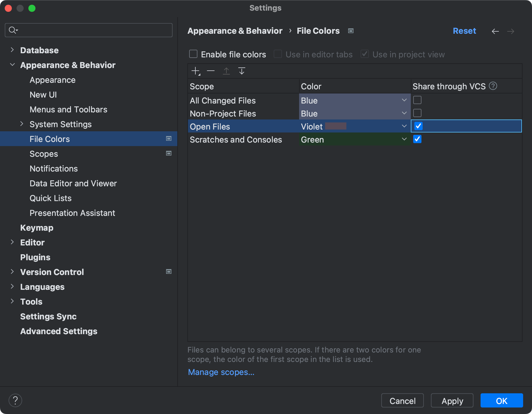
Task: Open help via the question mark icon
Action: pyautogui.click(x=15, y=400)
